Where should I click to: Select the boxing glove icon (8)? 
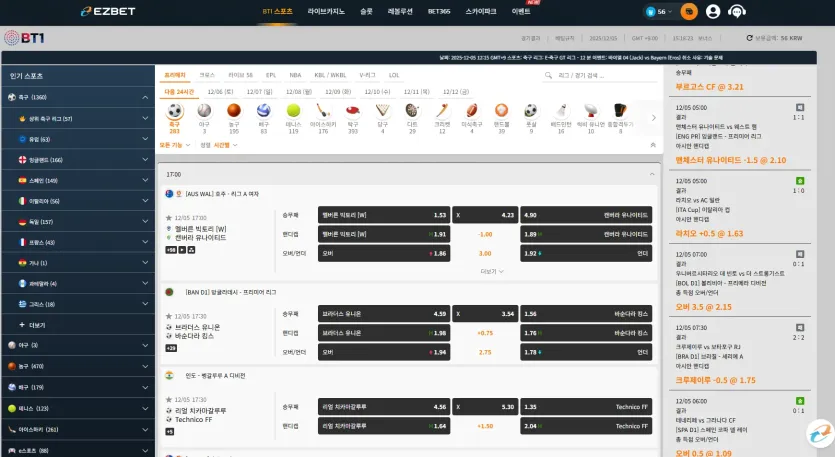620,111
